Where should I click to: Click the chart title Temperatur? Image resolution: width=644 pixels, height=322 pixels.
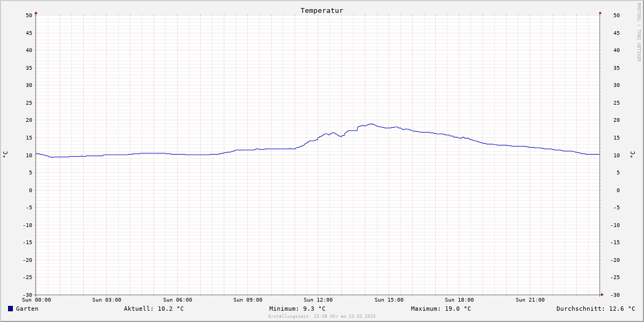pyautogui.click(x=322, y=11)
